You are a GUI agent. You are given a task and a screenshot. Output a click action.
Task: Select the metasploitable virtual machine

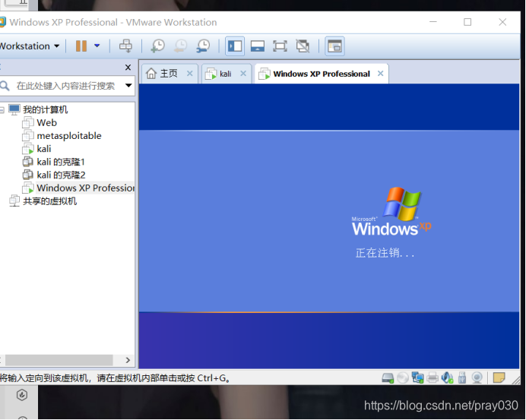pos(68,136)
